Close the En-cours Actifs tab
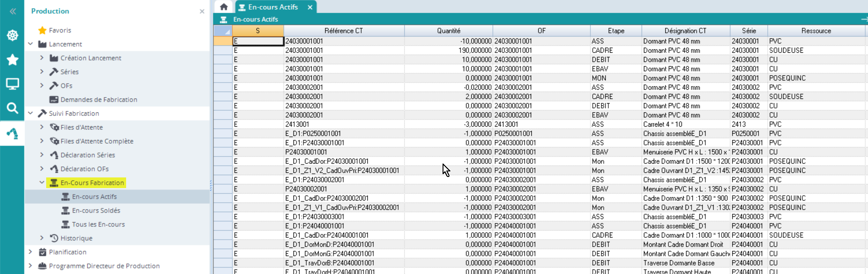Screen dimensions: 868x274 pyautogui.click(x=310, y=7)
